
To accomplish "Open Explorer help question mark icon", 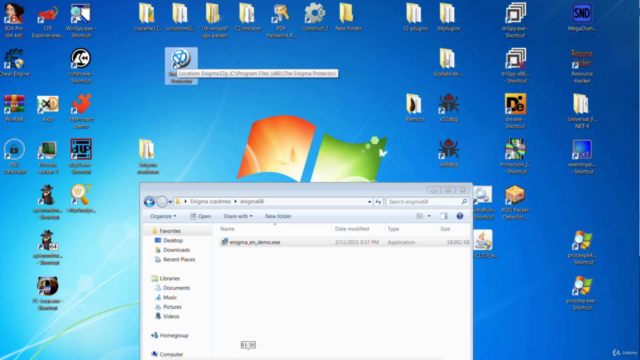I will coord(460,216).
